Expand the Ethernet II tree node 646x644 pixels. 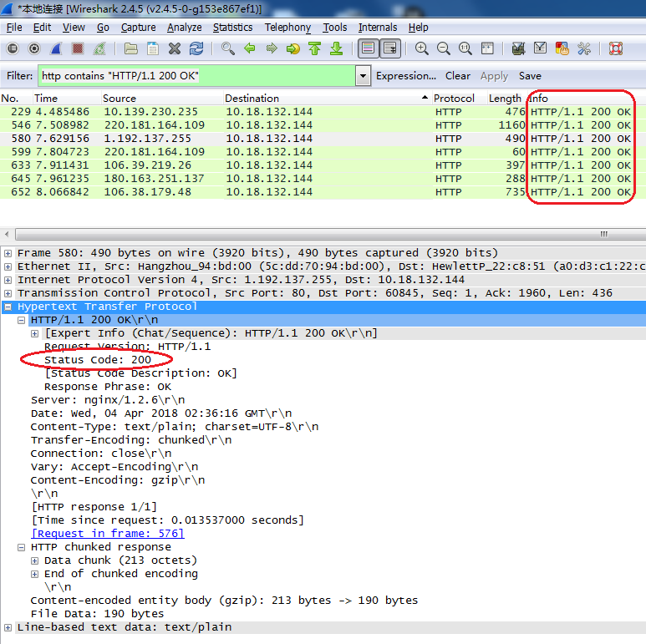[x=8, y=266]
